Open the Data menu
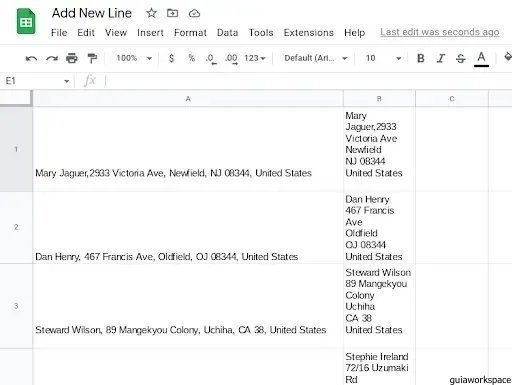This screenshot has width=512, height=385. tap(227, 33)
